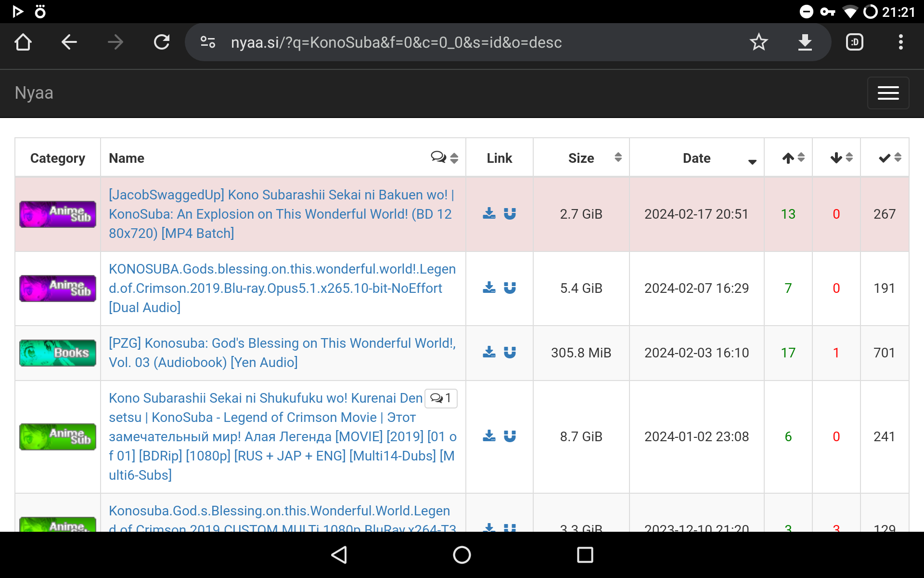Open Konosuba CUSTOM MULTi 1080p torrent
Image resolution: width=924 pixels, height=578 pixels.
point(282,519)
